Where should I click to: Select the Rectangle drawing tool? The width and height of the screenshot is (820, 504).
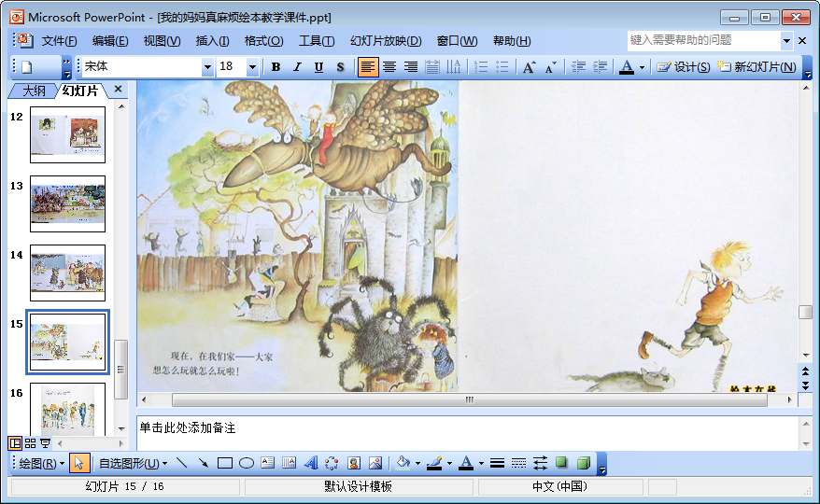[x=225, y=463]
